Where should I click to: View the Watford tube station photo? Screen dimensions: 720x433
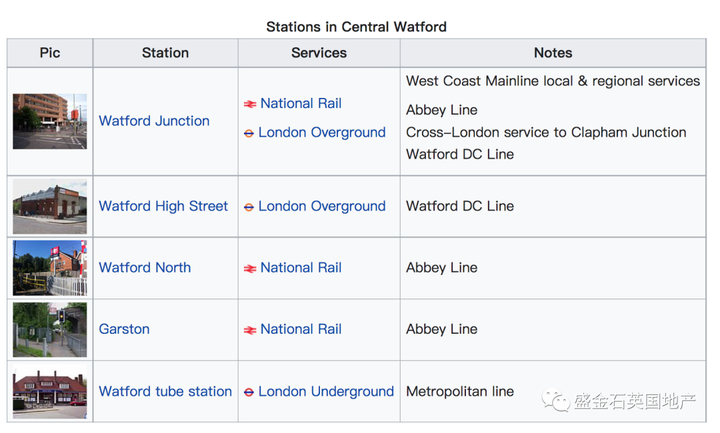(50, 391)
